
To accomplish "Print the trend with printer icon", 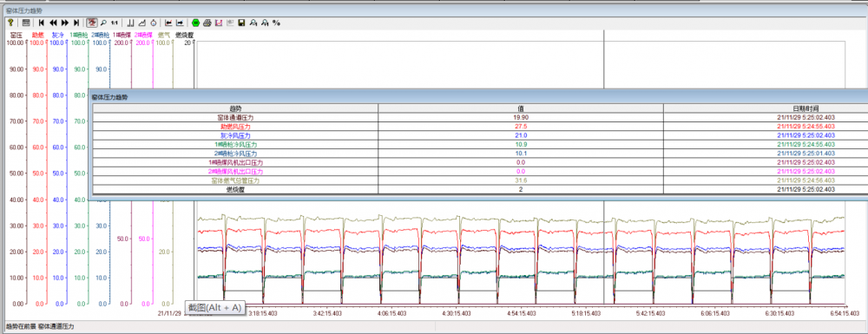I will (x=207, y=23).
